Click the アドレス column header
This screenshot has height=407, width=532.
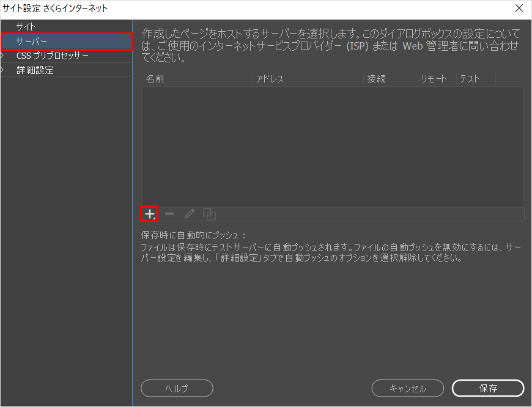pyautogui.click(x=270, y=79)
